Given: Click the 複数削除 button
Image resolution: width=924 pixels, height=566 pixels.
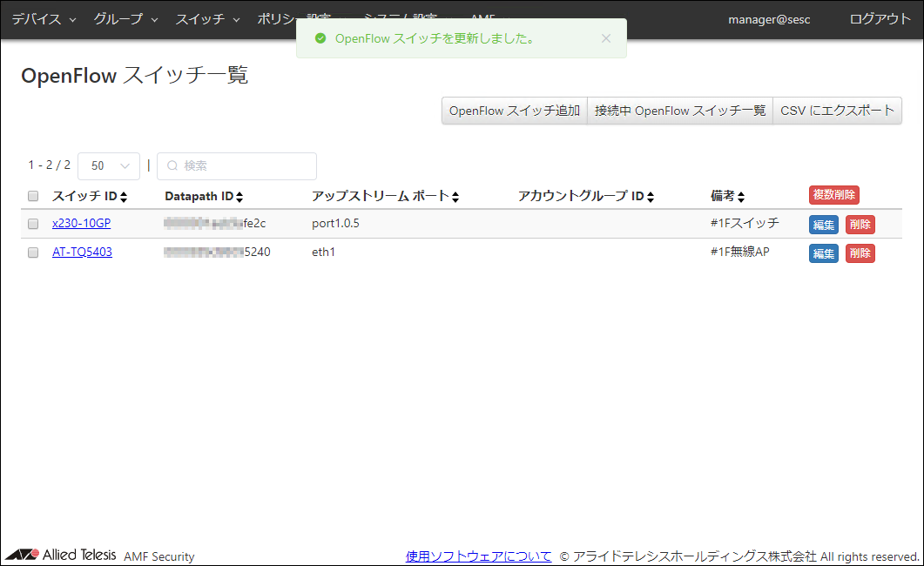Looking at the screenshot, I should click(833, 195).
